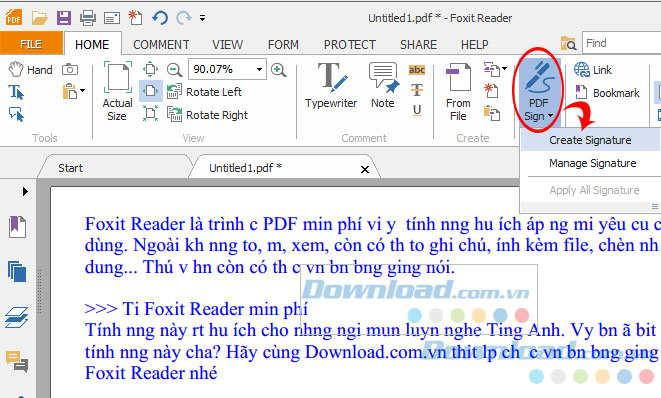Open the Bookmarks side panel
The width and height of the screenshot is (661, 398).
tap(17, 227)
